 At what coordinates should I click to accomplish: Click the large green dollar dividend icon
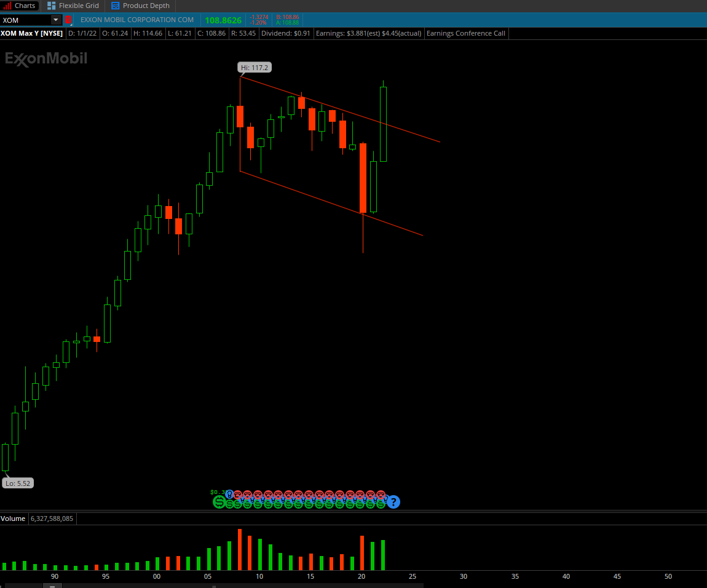pyautogui.click(x=219, y=502)
